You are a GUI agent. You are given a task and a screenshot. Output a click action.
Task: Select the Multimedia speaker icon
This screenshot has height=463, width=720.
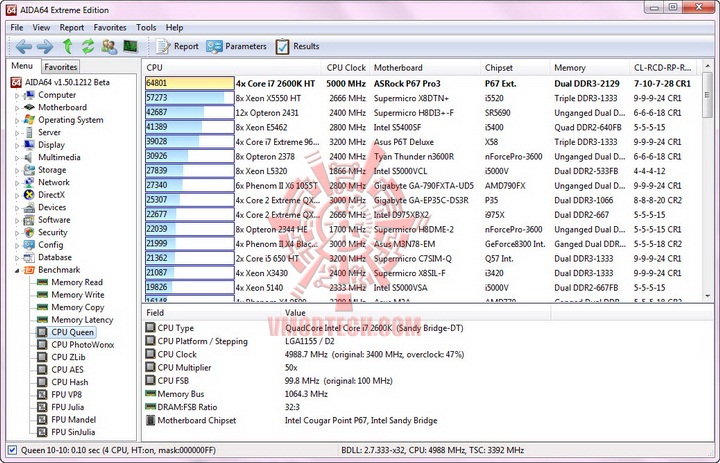click(x=29, y=157)
